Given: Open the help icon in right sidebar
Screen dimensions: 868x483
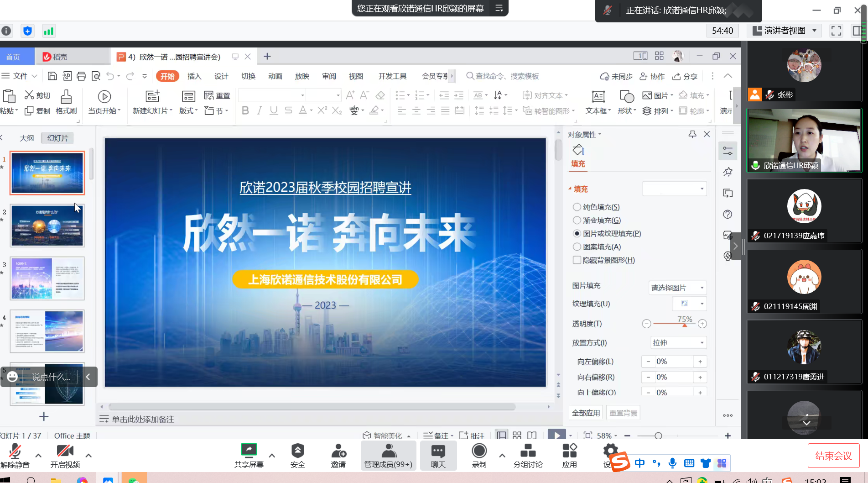Looking at the screenshot, I should pos(728,214).
